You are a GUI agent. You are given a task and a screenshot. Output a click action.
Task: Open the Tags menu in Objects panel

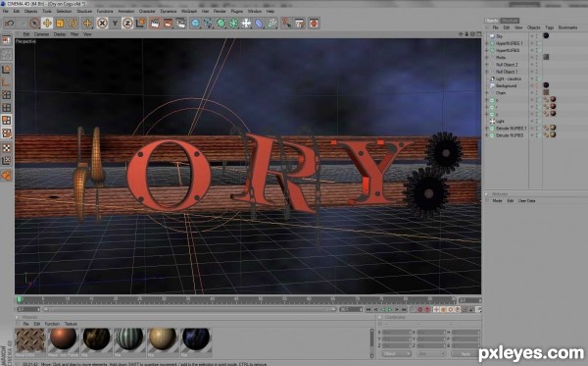[x=550, y=27]
